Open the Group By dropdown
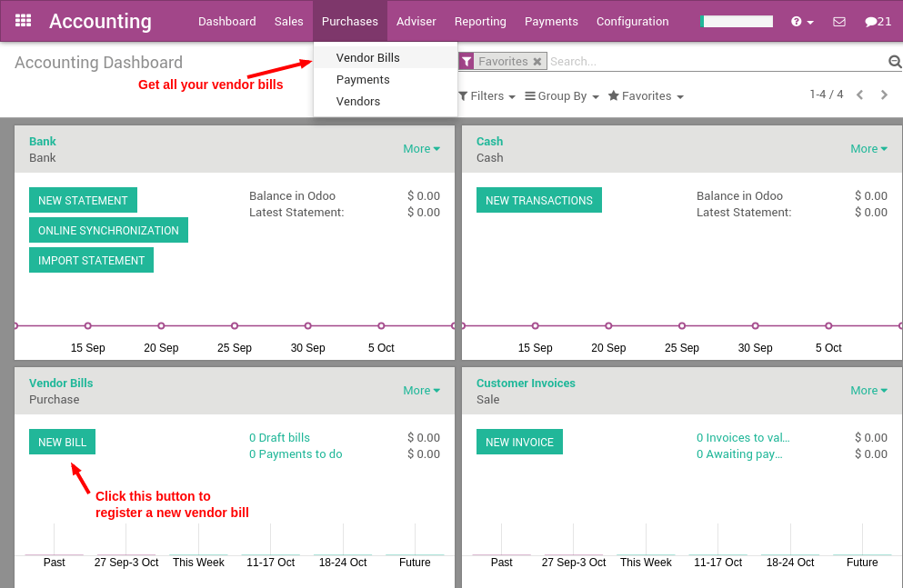 pyautogui.click(x=561, y=95)
